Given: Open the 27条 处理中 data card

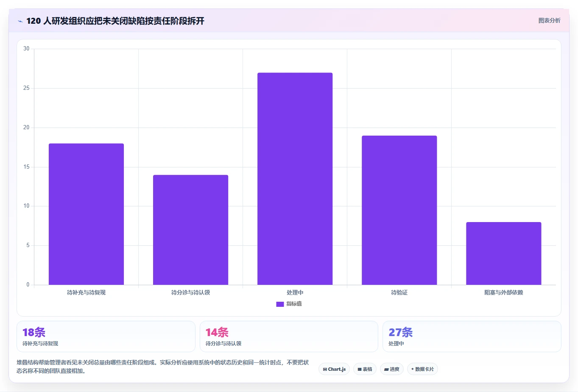Looking at the screenshot, I should tap(472, 336).
